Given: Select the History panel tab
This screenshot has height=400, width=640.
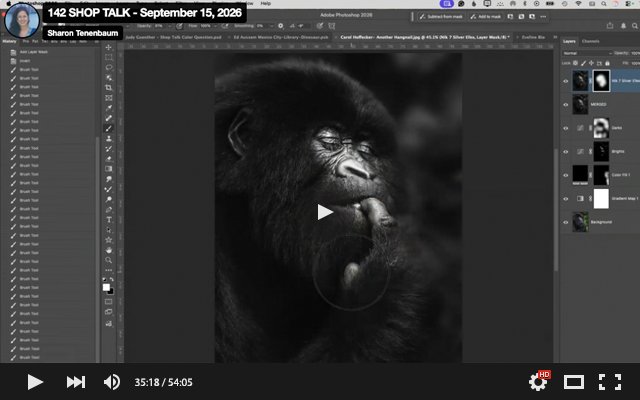Looking at the screenshot, I should pyautogui.click(x=9, y=41).
